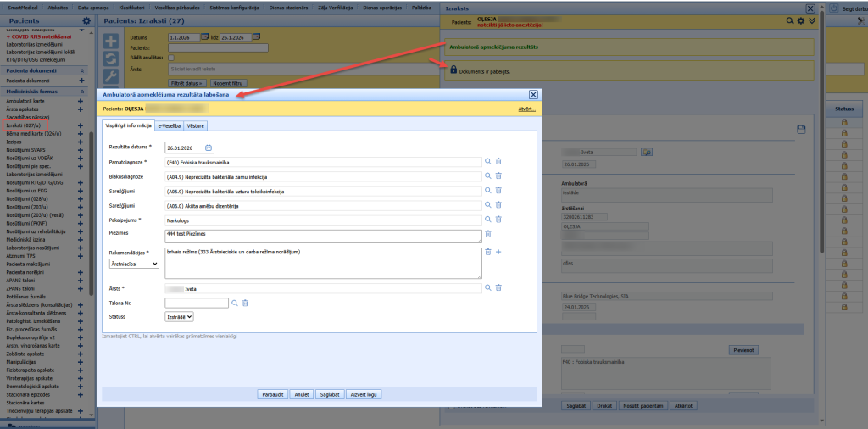This screenshot has width=868, height=429.
Task: Open the Atvērt... link
Action: pyautogui.click(x=527, y=109)
